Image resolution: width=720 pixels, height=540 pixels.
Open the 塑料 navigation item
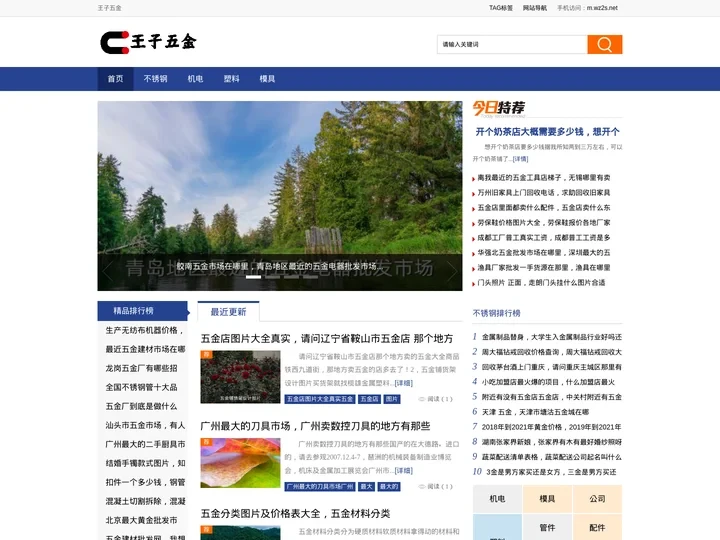coord(231,79)
